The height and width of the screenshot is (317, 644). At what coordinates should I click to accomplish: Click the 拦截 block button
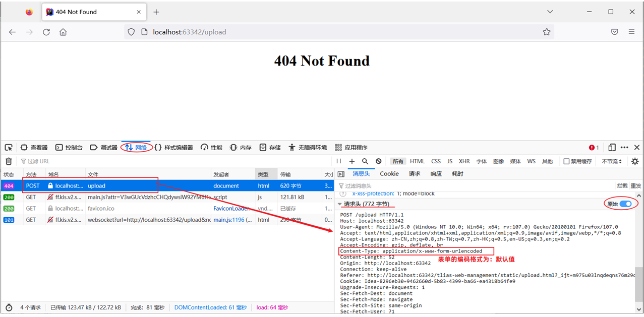(622, 186)
